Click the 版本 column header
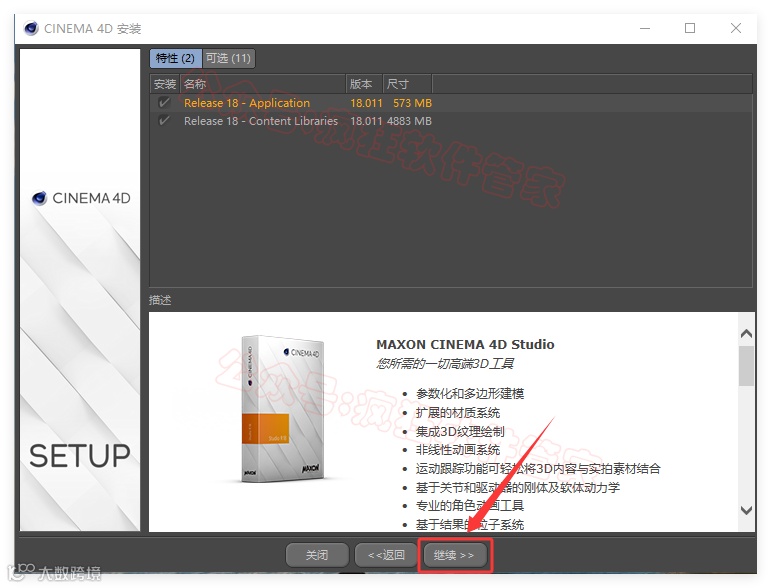This screenshot has width=771, height=588. [364, 84]
